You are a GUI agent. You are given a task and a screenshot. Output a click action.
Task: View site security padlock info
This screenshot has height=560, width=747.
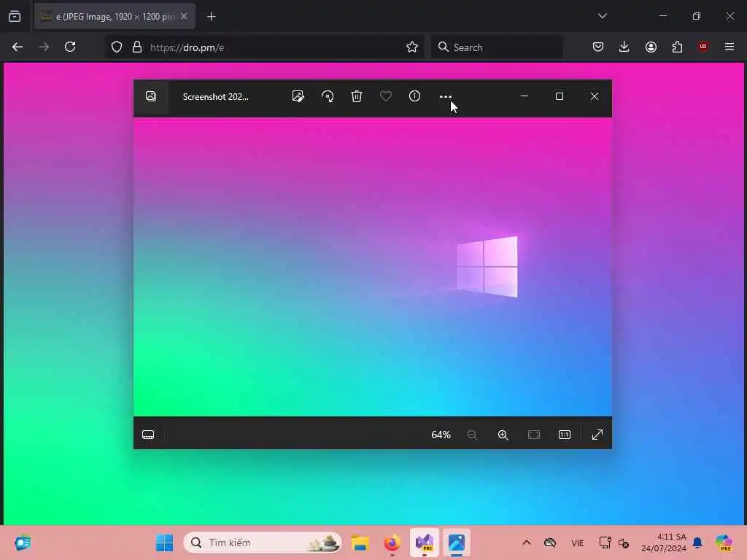[x=137, y=47]
